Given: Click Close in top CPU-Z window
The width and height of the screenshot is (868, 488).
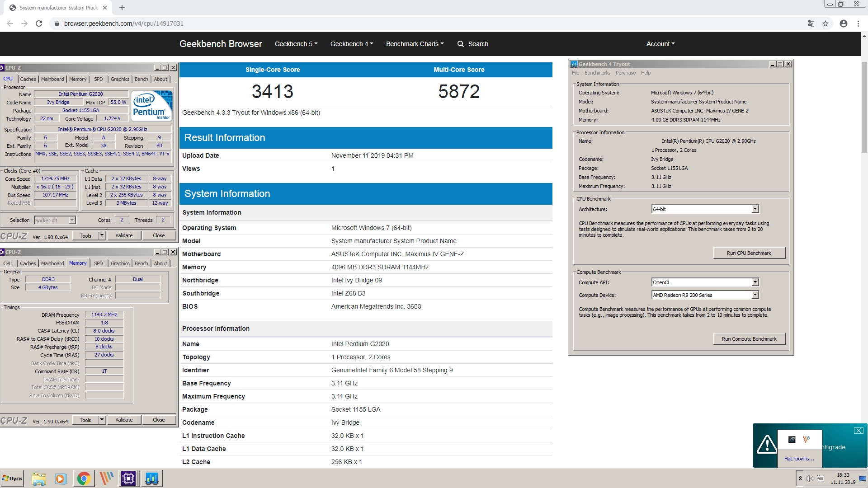Looking at the screenshot, I should click(159, 235).
